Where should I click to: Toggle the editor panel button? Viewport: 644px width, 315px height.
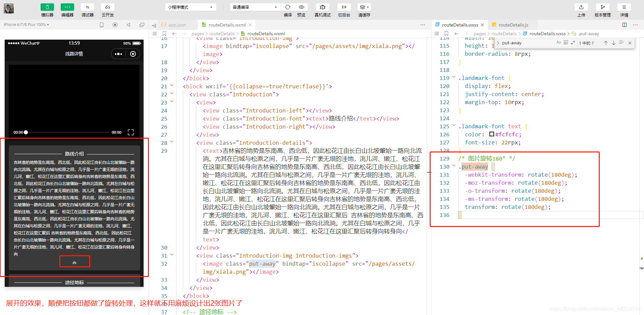click(67, 7)
